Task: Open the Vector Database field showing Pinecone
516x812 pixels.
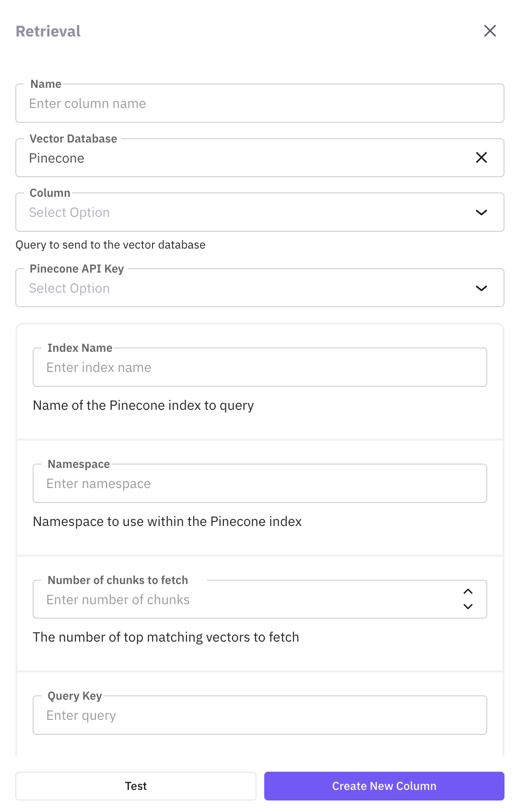Action: [x=240, y=158]
